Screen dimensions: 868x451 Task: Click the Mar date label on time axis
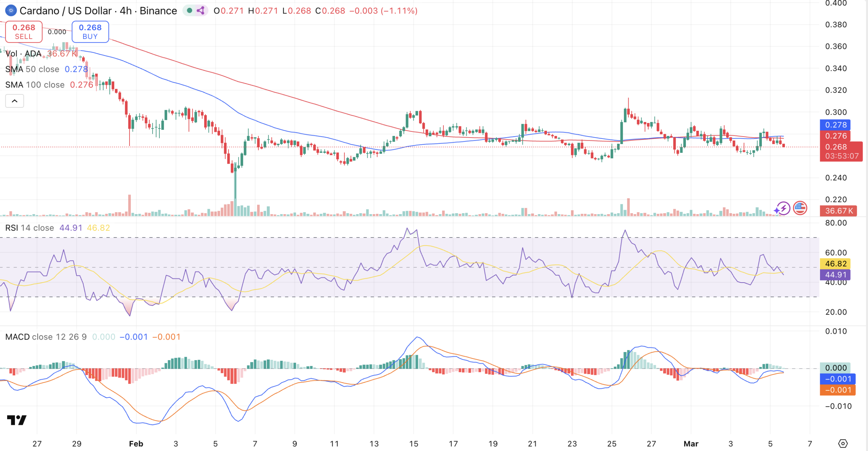691,444
